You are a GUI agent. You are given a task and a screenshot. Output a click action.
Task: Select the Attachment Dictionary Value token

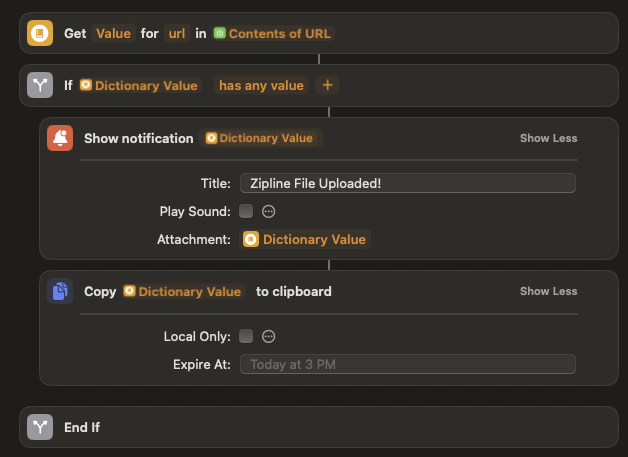point(305,239)
